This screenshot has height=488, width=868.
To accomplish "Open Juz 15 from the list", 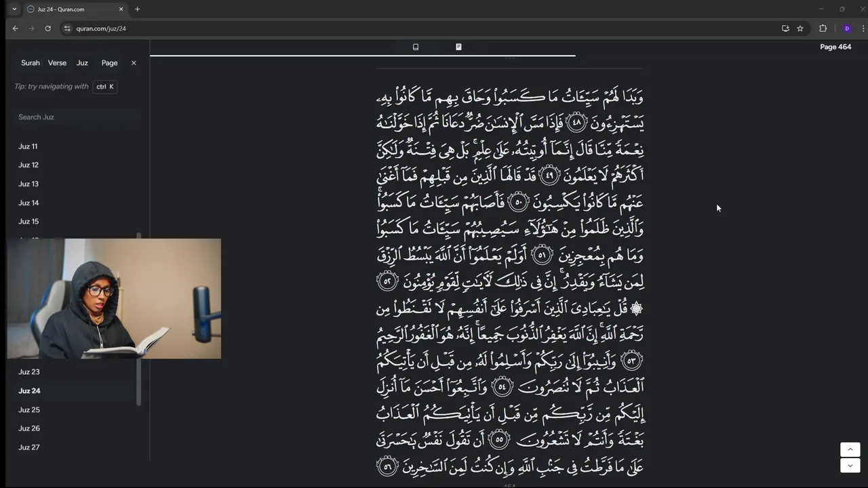I will 28,222.
